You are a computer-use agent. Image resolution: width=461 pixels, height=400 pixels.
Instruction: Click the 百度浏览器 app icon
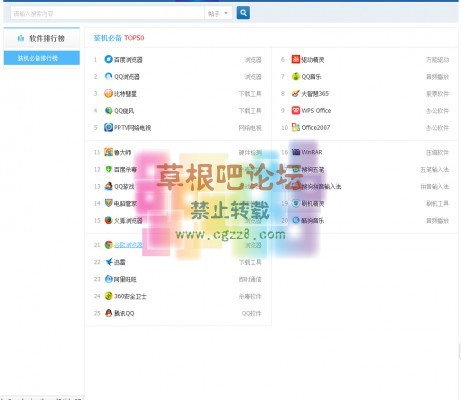pos(108,59)
